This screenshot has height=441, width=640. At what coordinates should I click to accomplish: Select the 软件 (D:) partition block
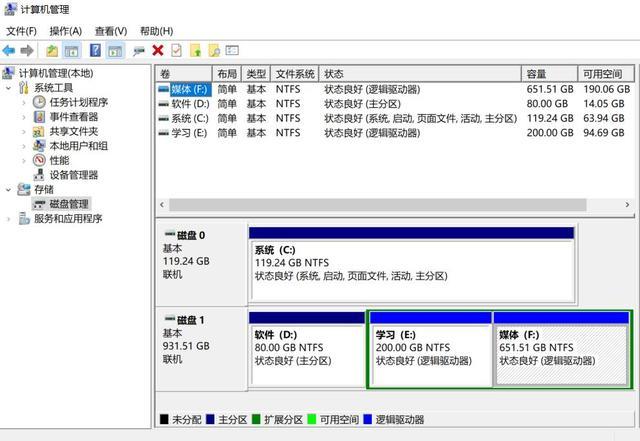307,350
